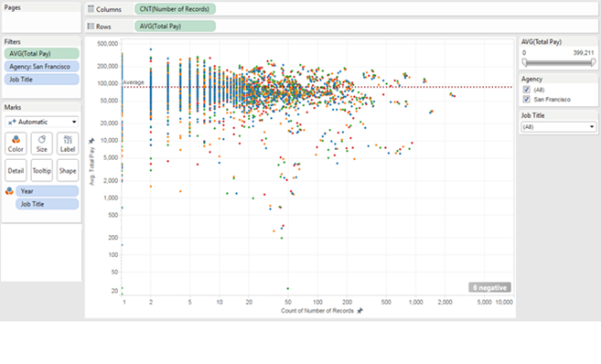Select the Agency: San Francisco filter pill
This screenshot has width=601, height=364.
click(x=42, y=67)
